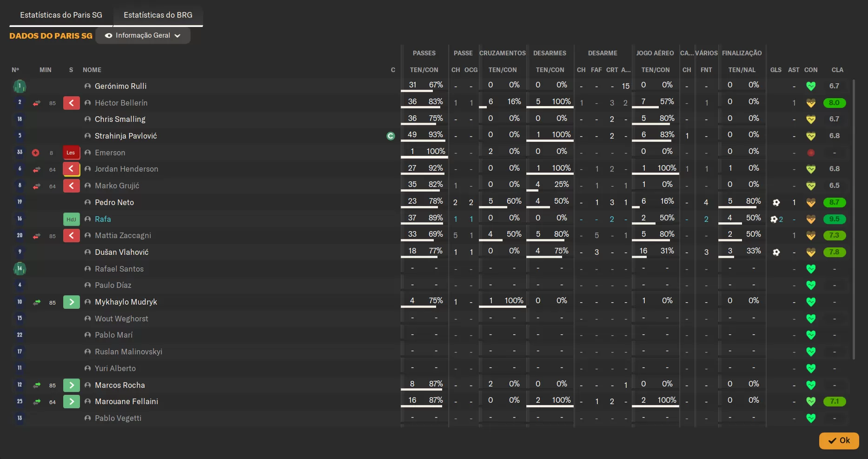This screenshot has height=459, width=868.
Task: Click the vertical scrollbar of player table
Action: (854, 219)
